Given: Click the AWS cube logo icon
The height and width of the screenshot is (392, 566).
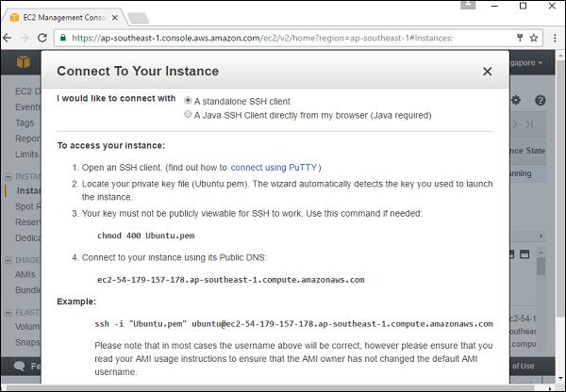Looking at the screenshot, I should [23, 61].
